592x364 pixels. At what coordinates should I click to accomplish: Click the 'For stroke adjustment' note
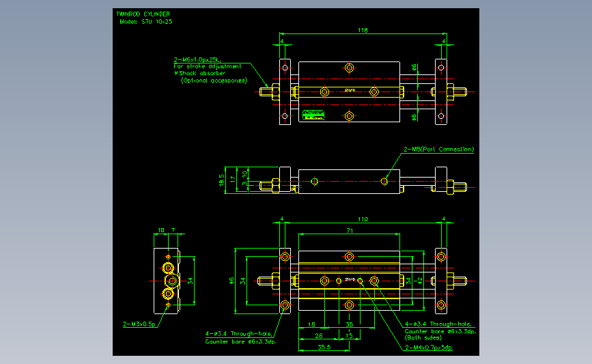(x=208, y=66)
